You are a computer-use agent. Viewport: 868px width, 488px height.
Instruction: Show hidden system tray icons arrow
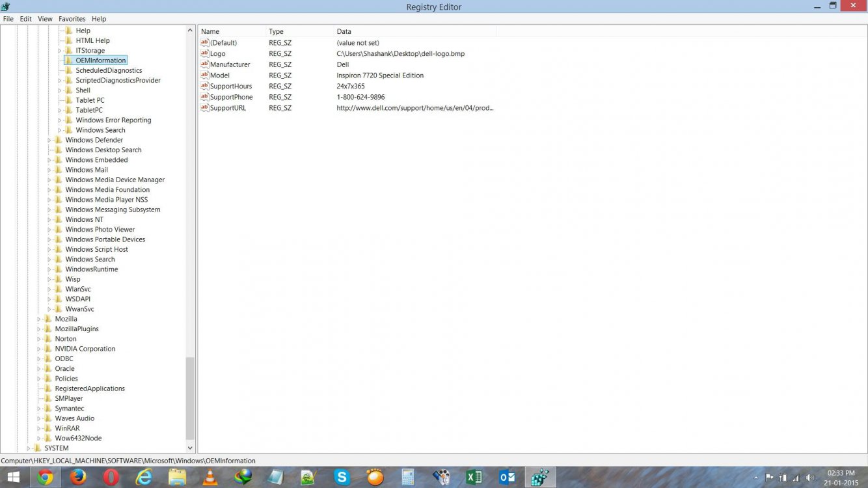(755, 478)
